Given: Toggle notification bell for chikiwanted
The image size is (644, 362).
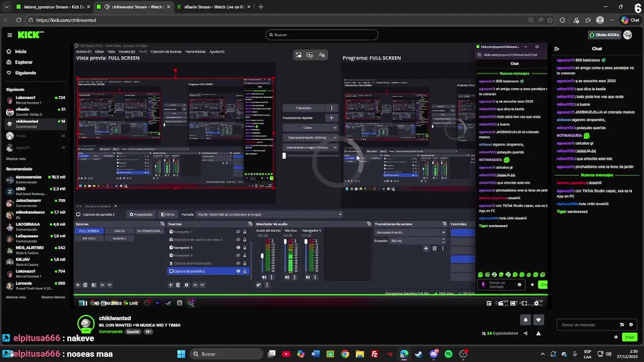Looking at the screenshot, I should pyautogui.click(x=526, y=320).
